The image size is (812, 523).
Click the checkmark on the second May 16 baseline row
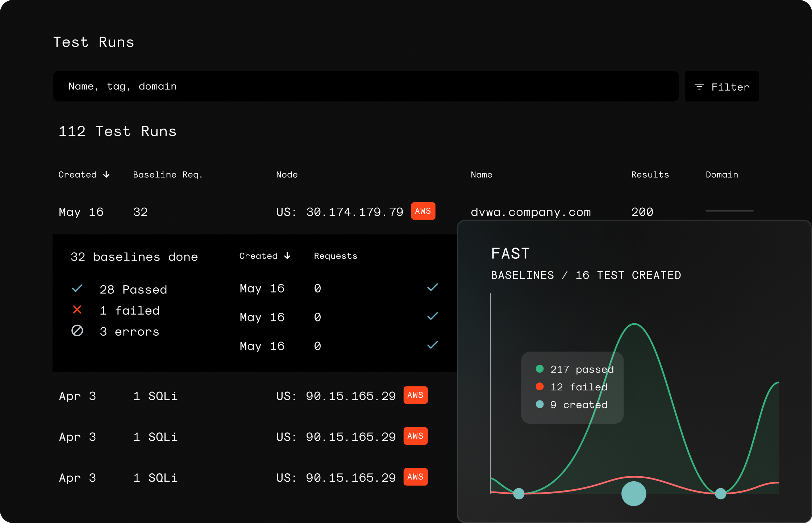pyautogui.click(x=432, y=316)
